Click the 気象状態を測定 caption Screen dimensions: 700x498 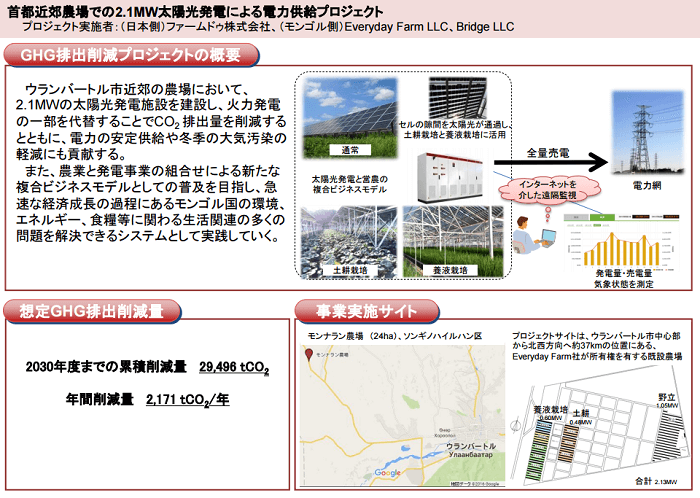(x=623, y=284)
